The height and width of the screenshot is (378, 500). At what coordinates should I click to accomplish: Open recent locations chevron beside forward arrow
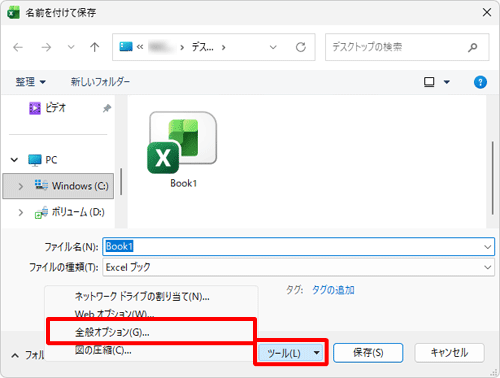pos(71,47)
